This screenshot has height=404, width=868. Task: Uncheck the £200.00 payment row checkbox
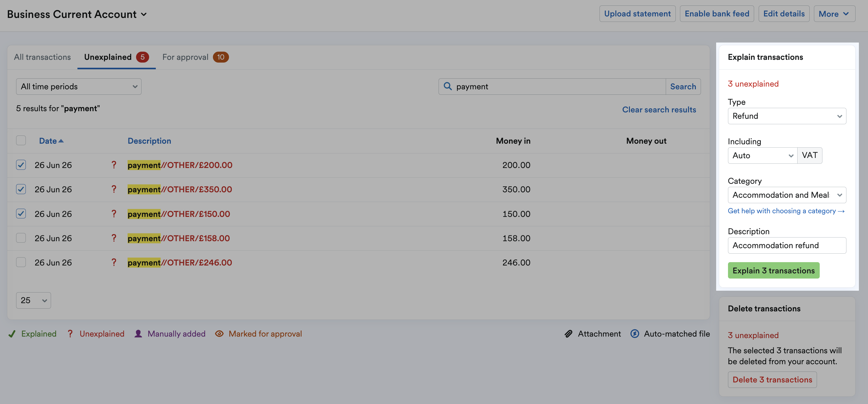21,165
